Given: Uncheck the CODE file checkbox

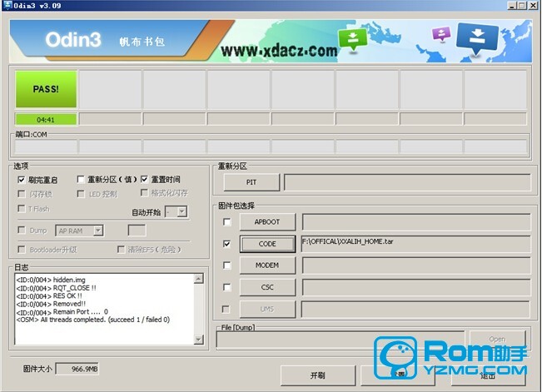Looking at the screenshot, I should (226, 244).
